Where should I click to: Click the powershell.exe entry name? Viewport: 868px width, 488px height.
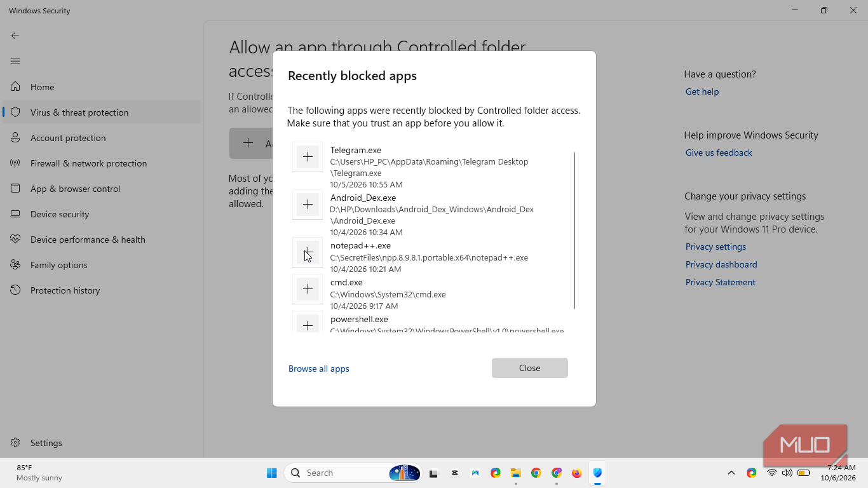pyautogui.click(x=359, y=319)
